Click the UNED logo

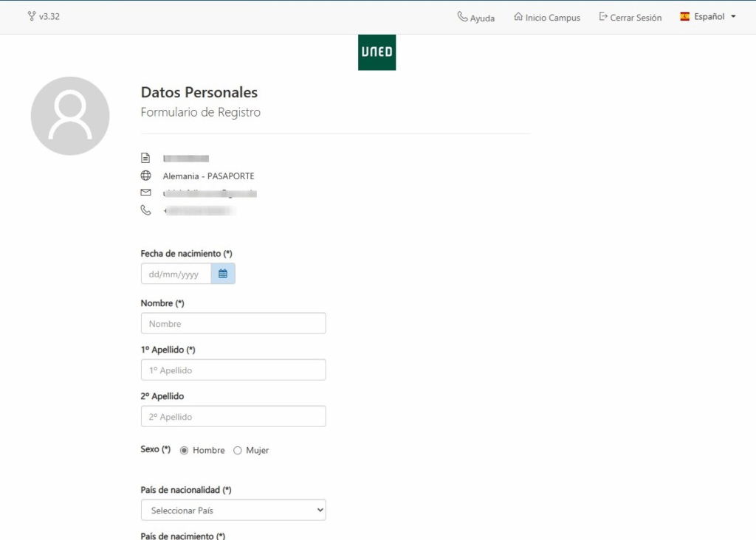point(377,52)
